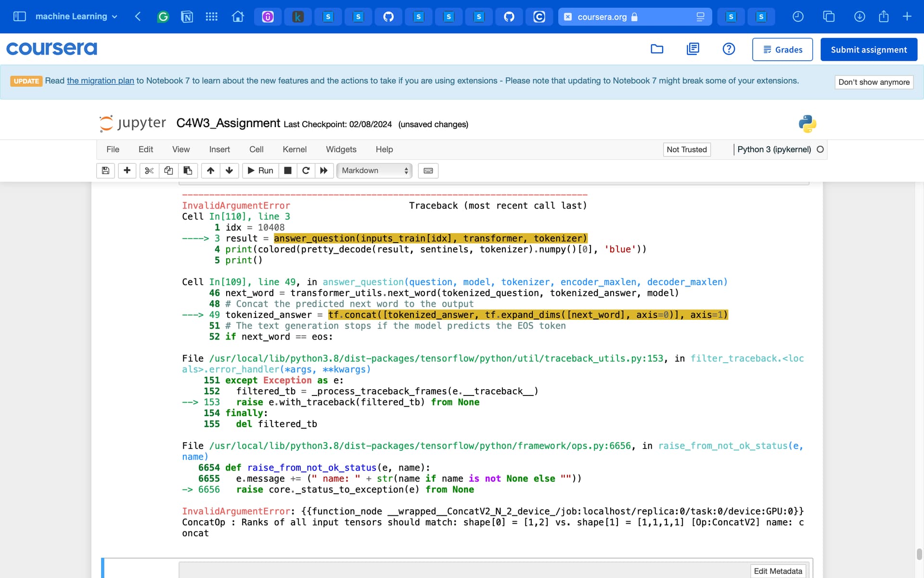Save notebook with the floppy disk icon
Viewport: 924px width, 578px height.
105,171
